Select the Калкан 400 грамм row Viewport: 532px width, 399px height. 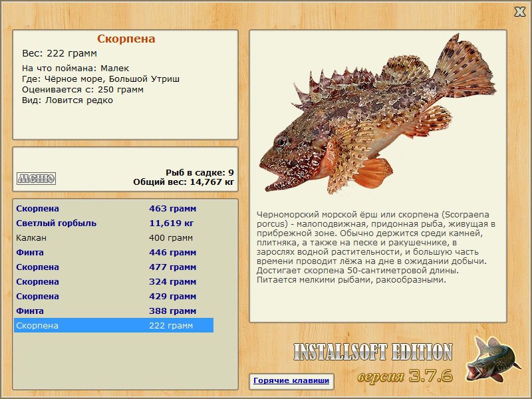[114, 237]
